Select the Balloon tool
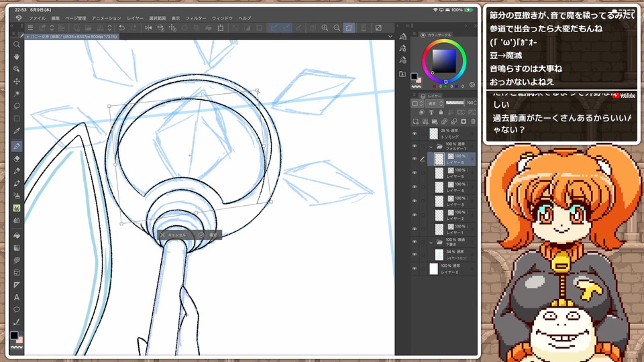Screen dimensions: 644x362 click(x=17, y=310)
